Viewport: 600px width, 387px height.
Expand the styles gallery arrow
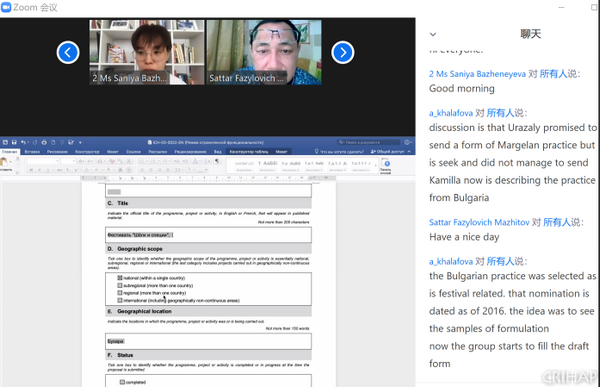pos(375,165)
